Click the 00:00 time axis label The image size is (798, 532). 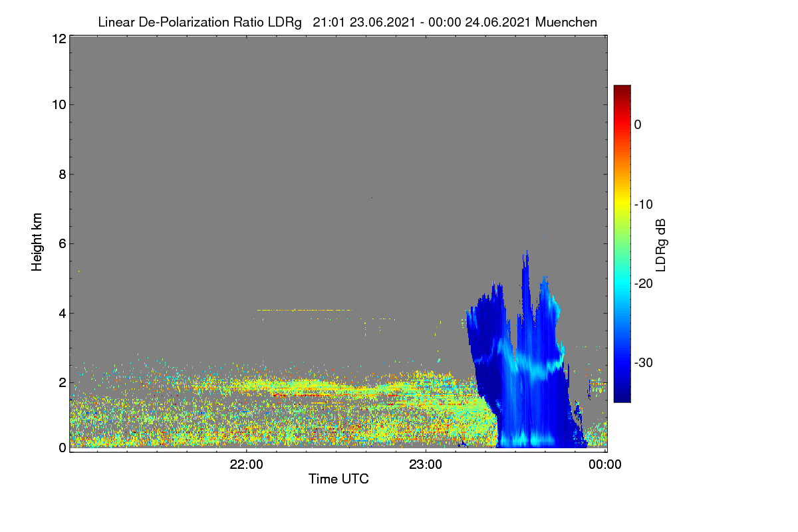coord(605,465)
